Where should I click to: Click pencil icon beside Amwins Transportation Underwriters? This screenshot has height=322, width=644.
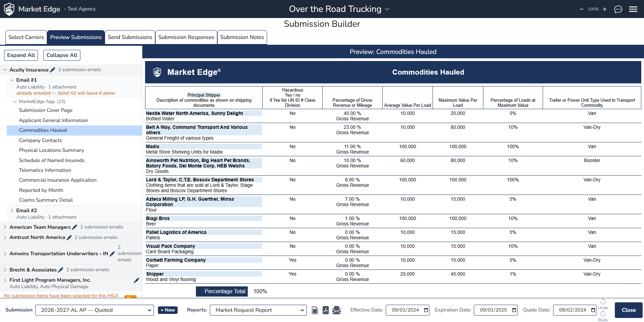112,254
